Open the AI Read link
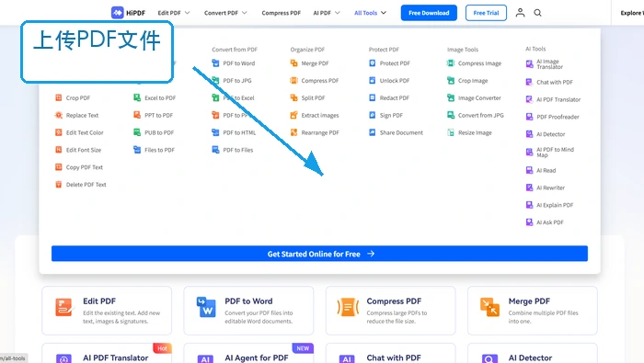Image resolution: width=644 pixels, height=363 pixels. pos(546,170)
